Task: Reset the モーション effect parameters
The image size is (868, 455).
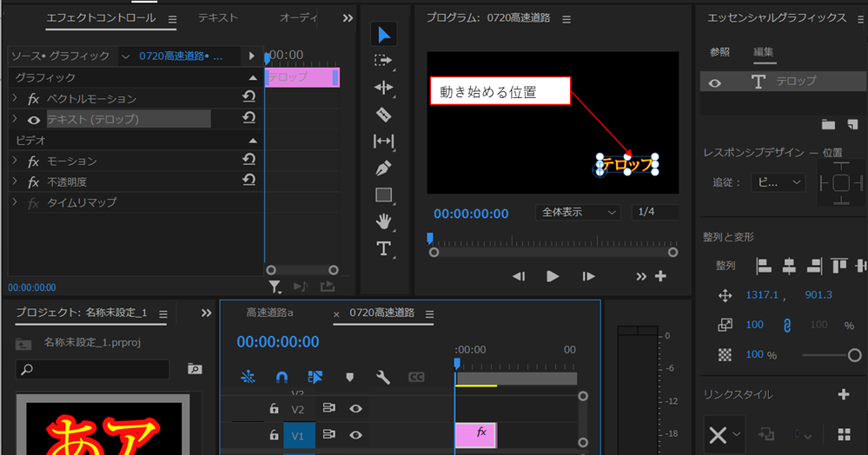Action: pyautogui.click(x=248, y=160)
